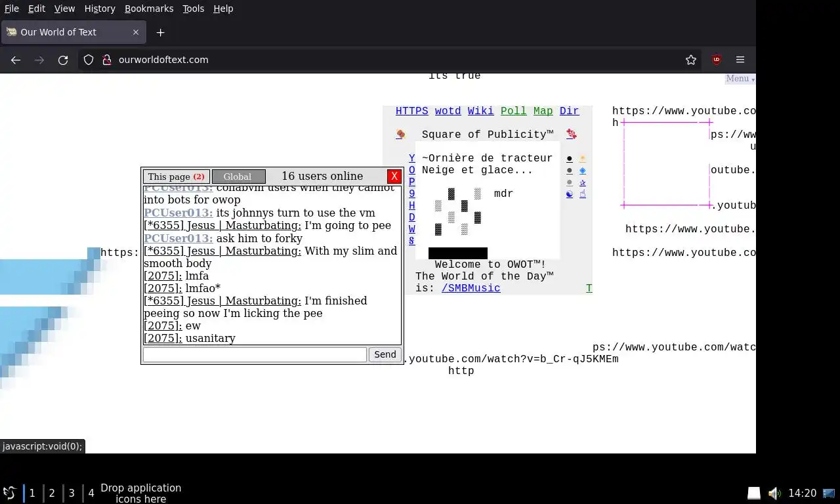Screen dimensions: 840x504
Task: Click the candy icon beside Square of Publicity
Action: pos(572,135)
